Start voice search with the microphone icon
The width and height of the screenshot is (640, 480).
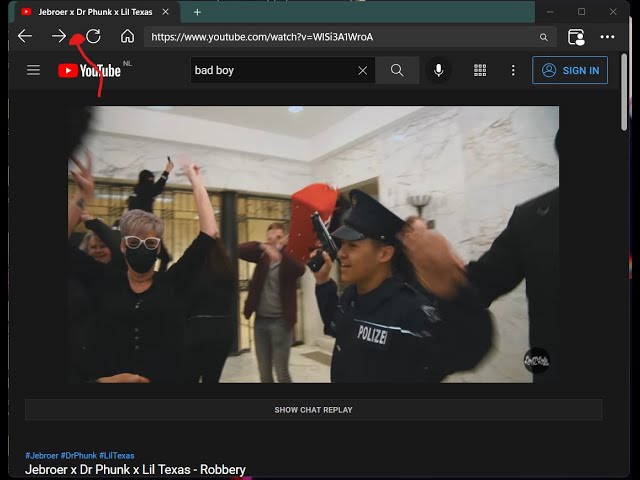point(438,70)
